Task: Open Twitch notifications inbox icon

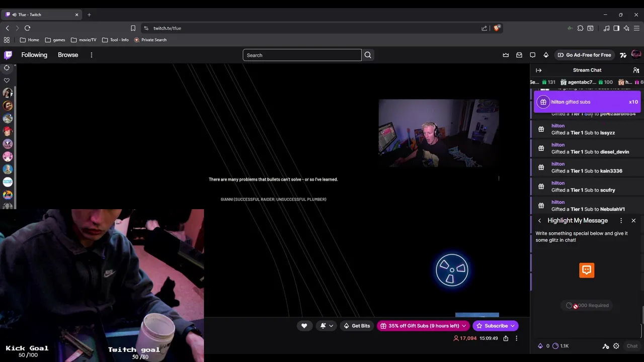Action: tap(519, 55)
